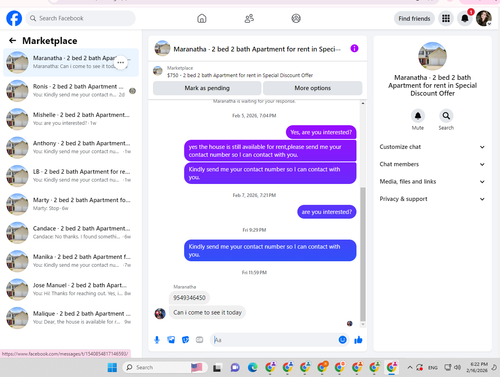
Task: Open the Malique conversation
Action: [71, 318]
